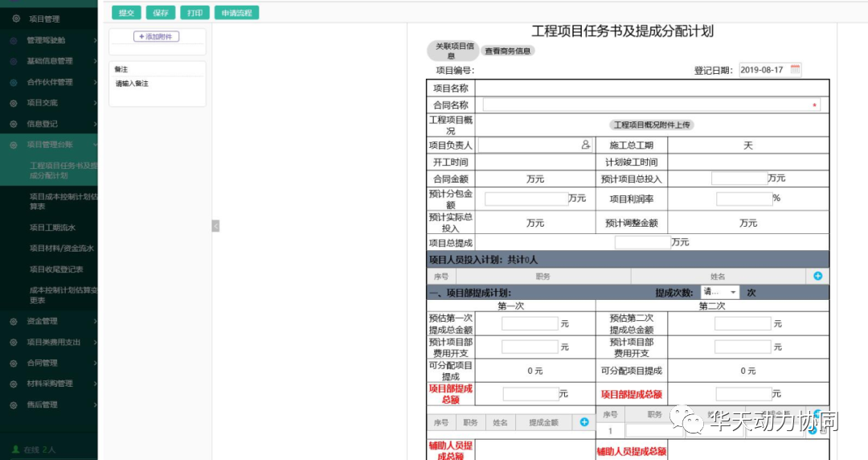Click the 工程项目概况附件上传 button
868x460 pixels.
point(652,125)
